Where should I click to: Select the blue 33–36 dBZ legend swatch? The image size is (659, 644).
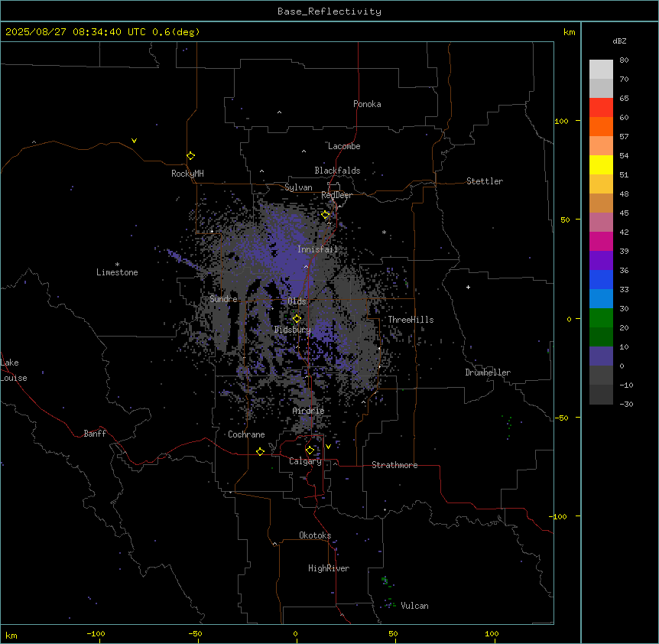(601, 279)
